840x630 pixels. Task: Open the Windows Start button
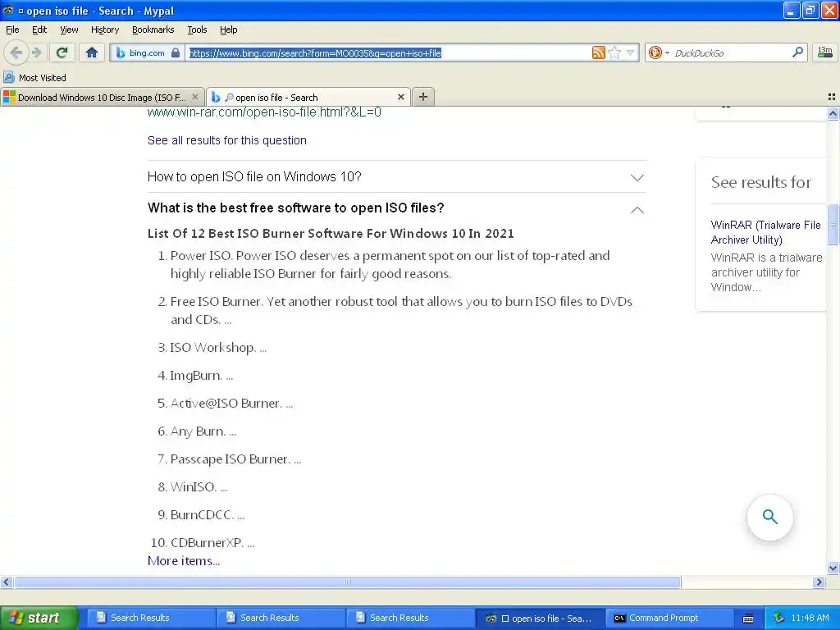39,618
